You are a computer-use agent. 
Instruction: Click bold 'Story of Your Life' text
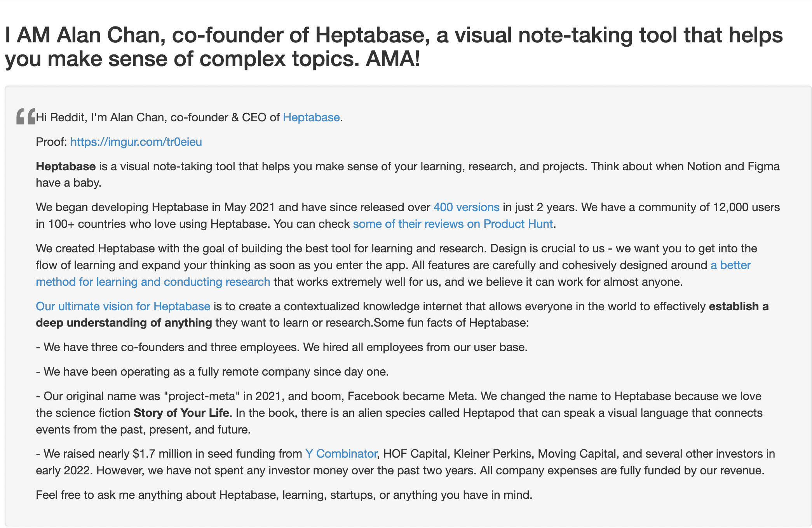pos(181,413)
